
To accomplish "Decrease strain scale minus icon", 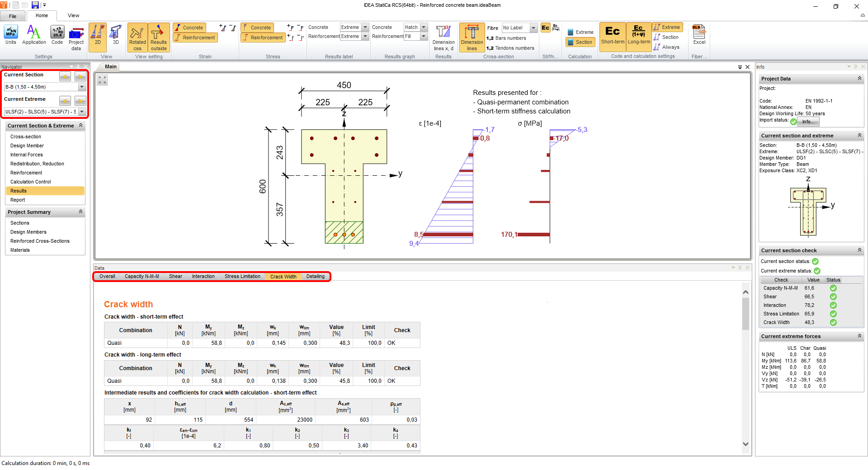I will 233,28.
